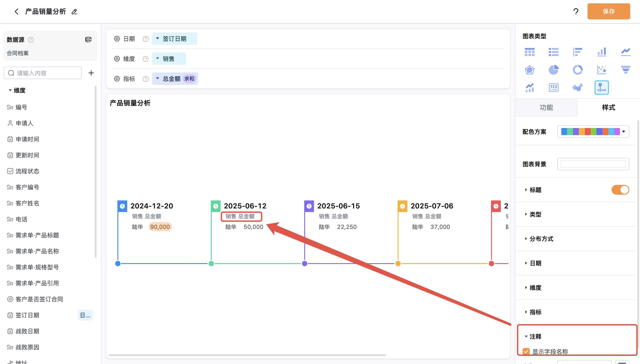Select the radar chart type
The image size is (640, 364).
coord(529,70)
